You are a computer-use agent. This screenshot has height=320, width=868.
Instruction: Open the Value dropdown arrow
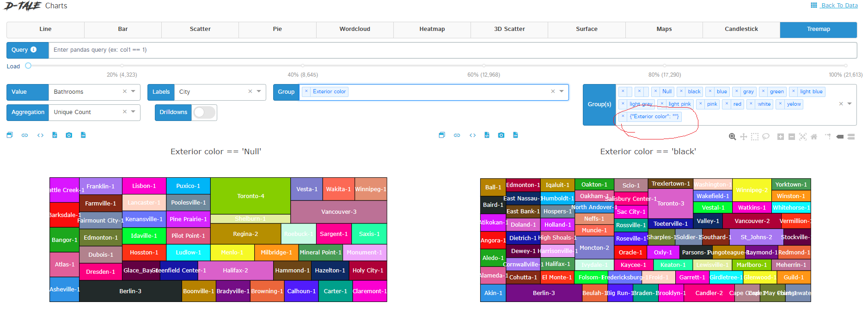pos(133,91)
